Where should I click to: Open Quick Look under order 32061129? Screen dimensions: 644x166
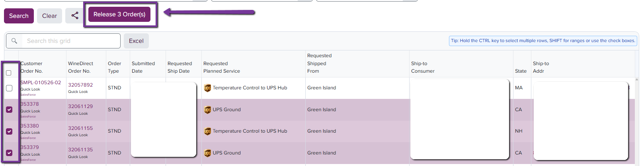(78, 114)
